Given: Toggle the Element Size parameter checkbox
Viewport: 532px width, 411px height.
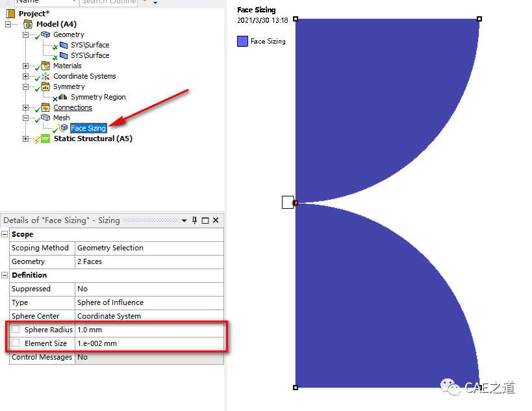Looking at the screenshot, I should (x=16, y=343).
